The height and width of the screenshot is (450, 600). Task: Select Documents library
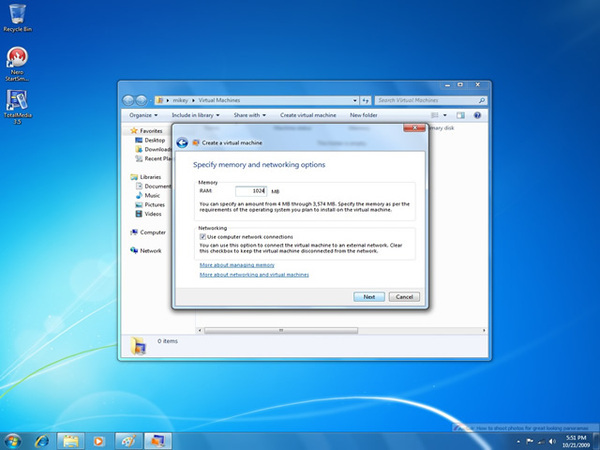tap(153, 186)
